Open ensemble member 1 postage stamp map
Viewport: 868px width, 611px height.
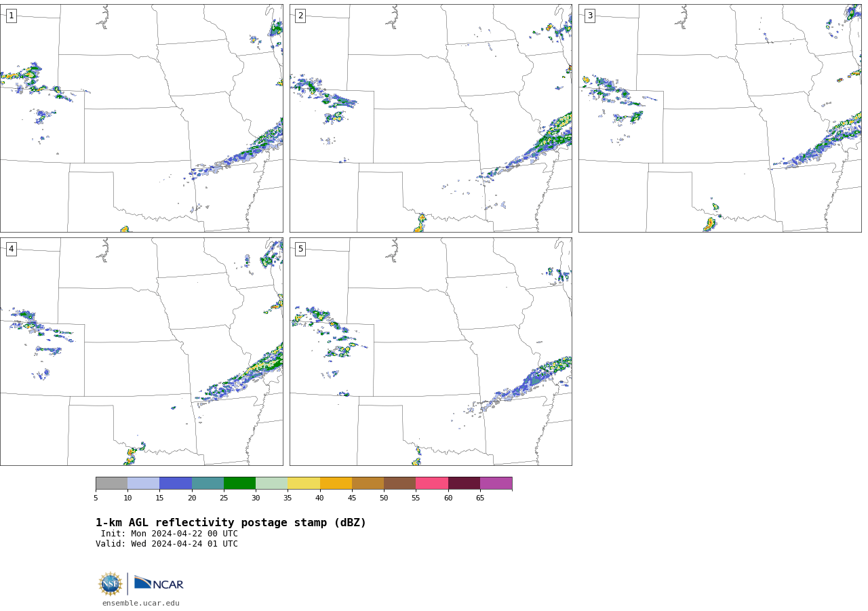(141, 118)
